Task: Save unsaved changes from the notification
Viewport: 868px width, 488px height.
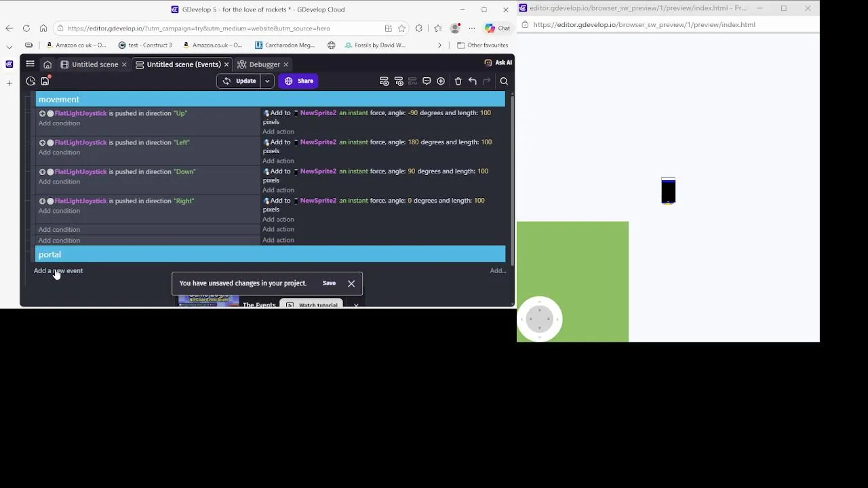Action: tap(329, 283)
